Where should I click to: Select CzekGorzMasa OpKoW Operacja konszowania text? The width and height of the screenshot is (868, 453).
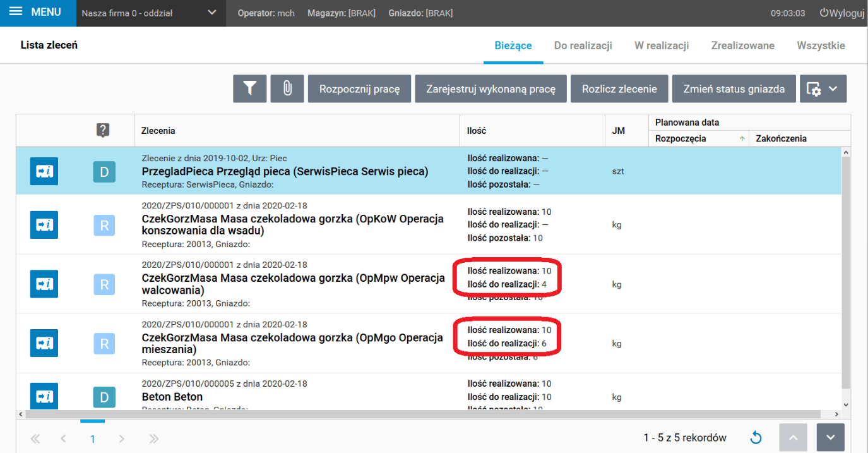coord(292,225)
